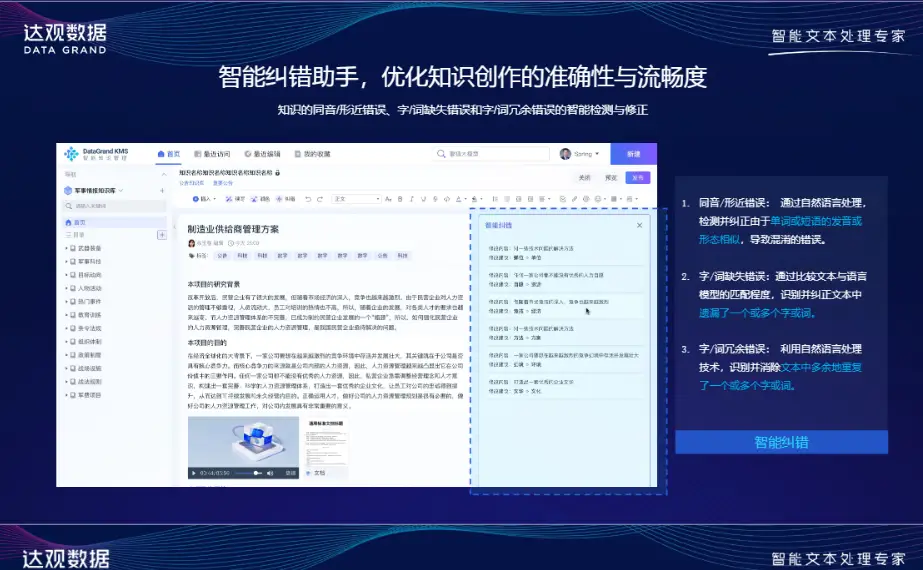Screen dimensions: 923x570
Task: Click the plus icon beside 目录
Action: click(162, 235)
